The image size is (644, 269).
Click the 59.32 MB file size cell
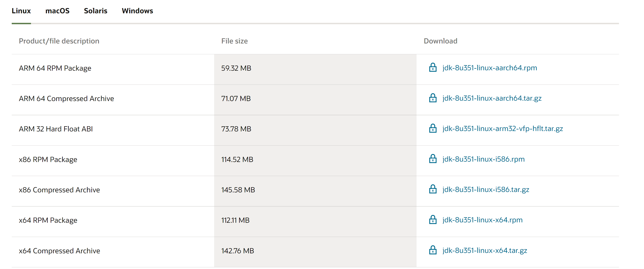[x=315, y=69]
